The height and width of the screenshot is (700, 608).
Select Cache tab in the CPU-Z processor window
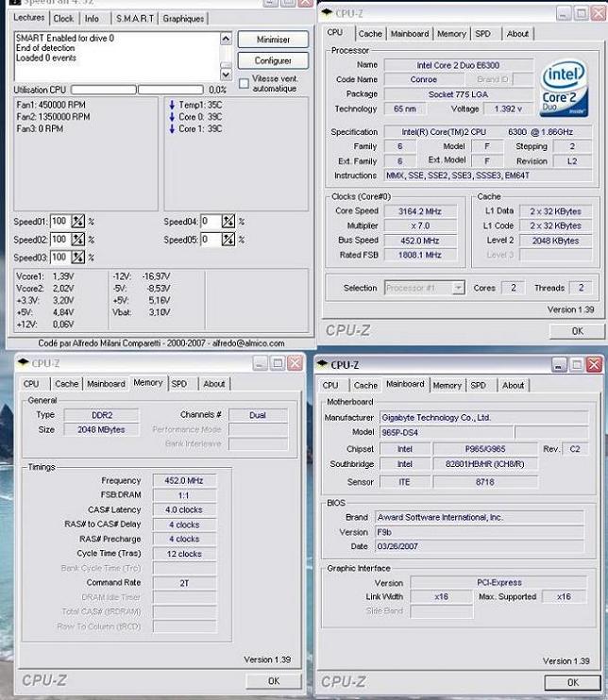tap(370, 34)
